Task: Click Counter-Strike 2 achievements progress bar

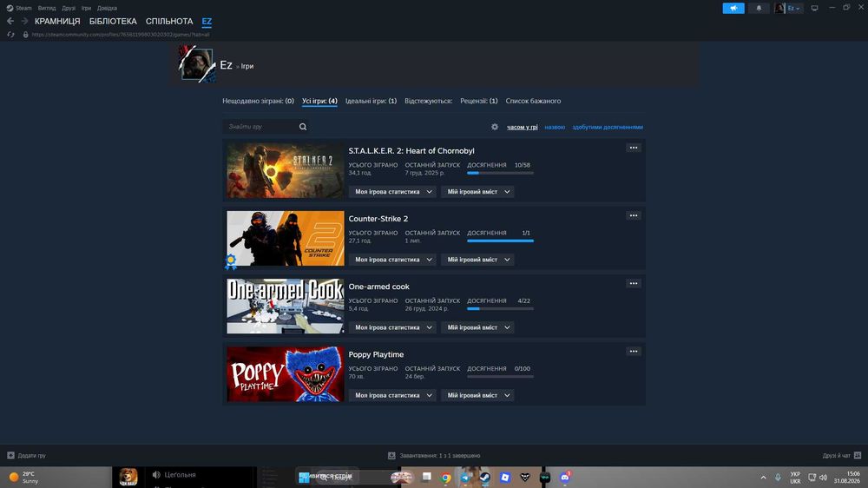Action: point(500,241)
